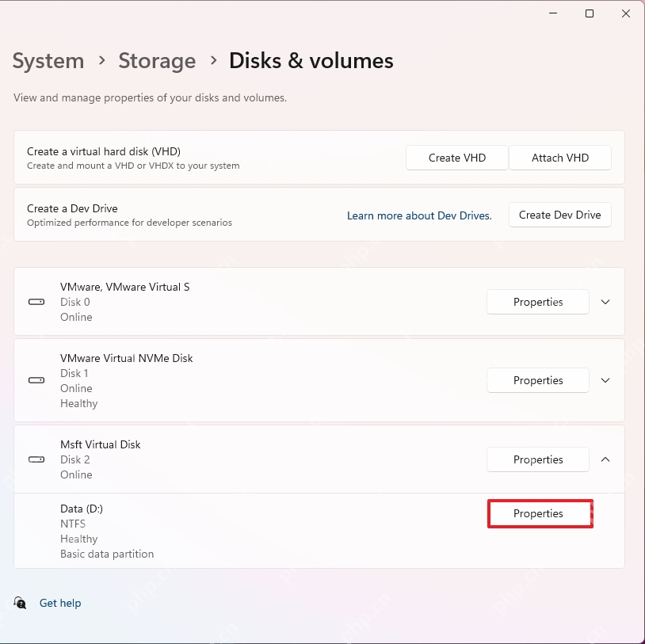Click the Msft Virtual Disk drive icon
Viewport: 645px width, 644px height.
coord(36,459)
